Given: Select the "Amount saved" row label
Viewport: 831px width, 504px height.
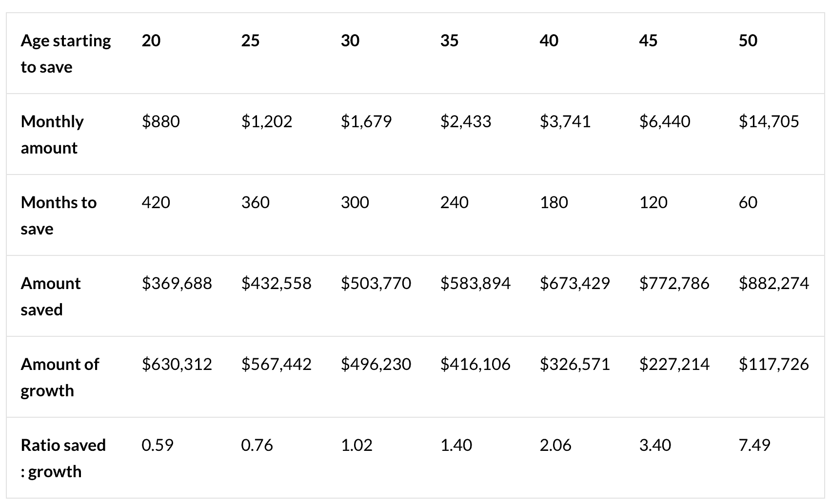Looking at the screenshot, I should point(51,296).
